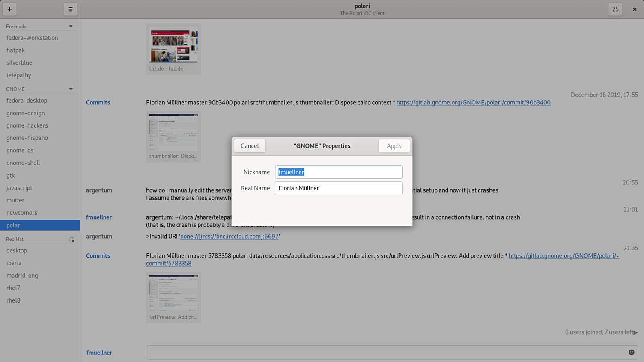Click the bnc.irccloud.com URI link

click(229, 236)
